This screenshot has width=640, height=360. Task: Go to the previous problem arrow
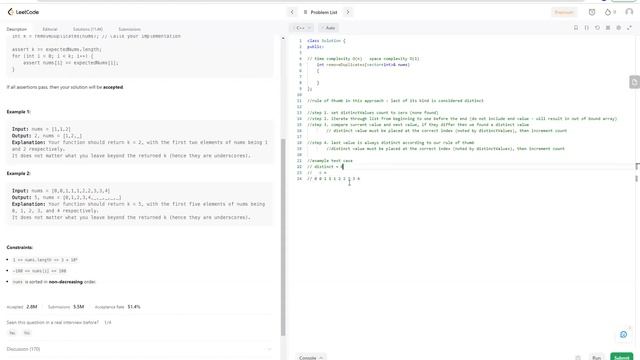(x=292, y=12)
